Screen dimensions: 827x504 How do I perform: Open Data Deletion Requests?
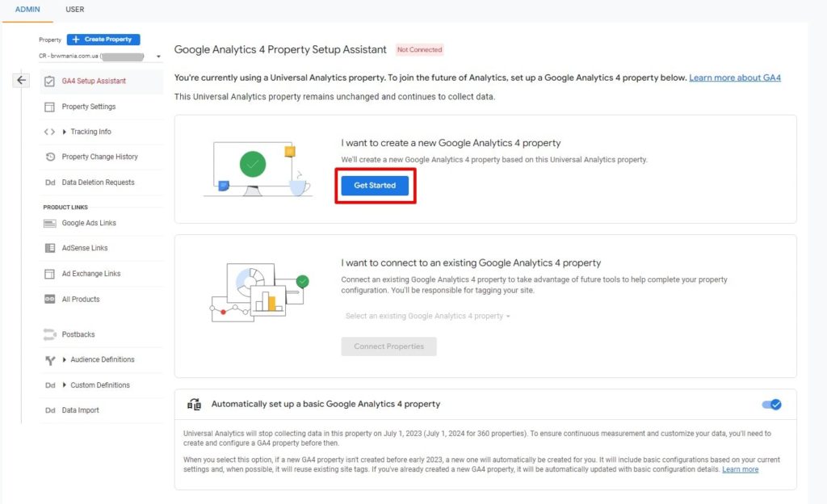tap(98, 182)
